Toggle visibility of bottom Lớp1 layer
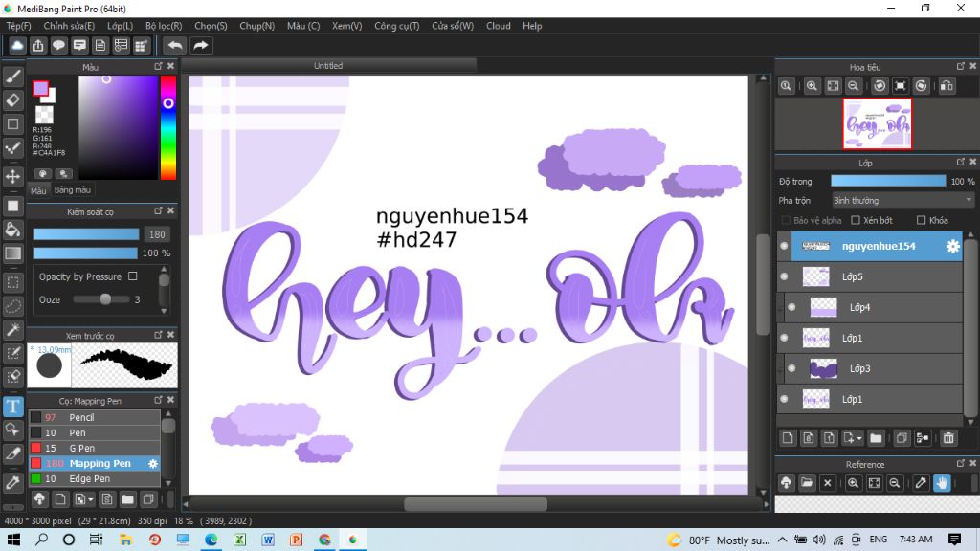Screen dimensions: 980x551 (x=784, y=399)
